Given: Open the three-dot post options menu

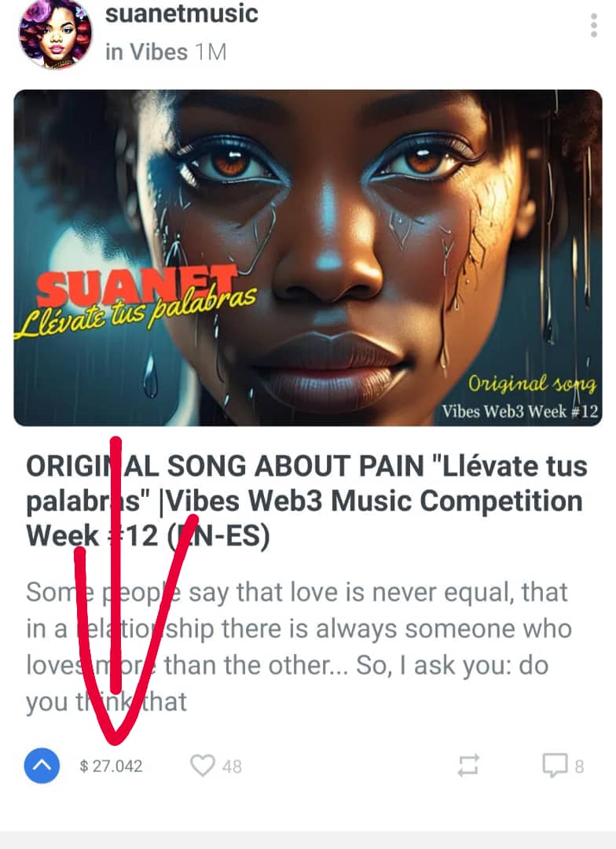Looking at the screenshot, I should [594, 25].
